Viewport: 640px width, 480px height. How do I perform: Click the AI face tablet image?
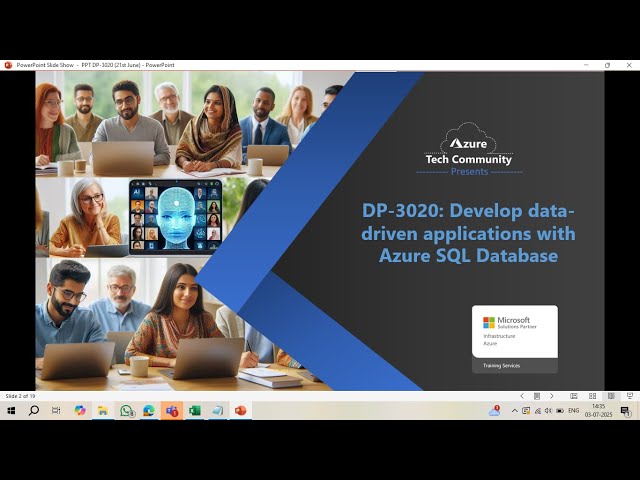click(x=176, y=215)
